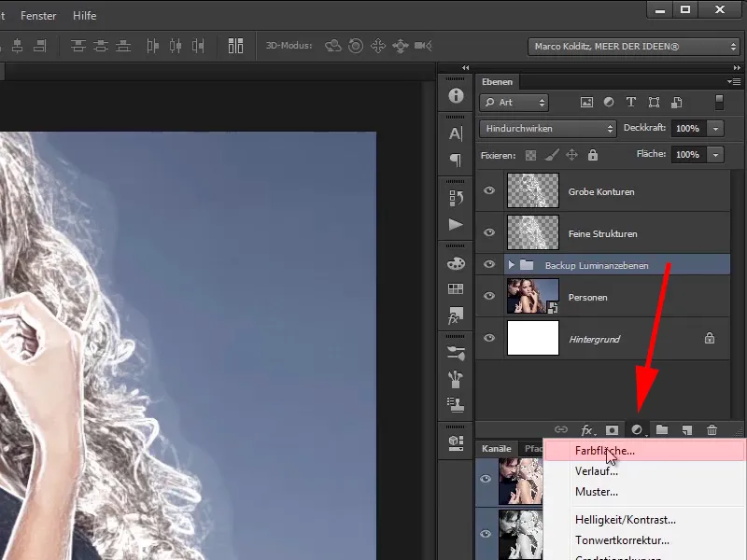Screen dimensions: 747x560
Task: Toggle lock all padlock
Action: (x=593, y=155)
